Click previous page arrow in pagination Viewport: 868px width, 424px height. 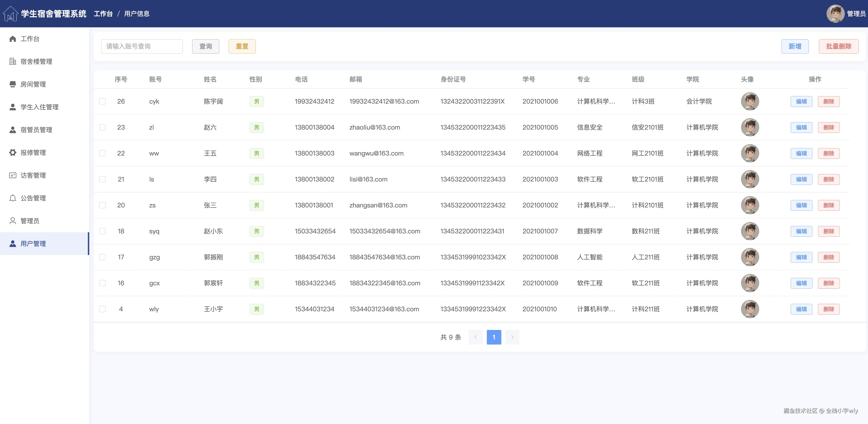click(475, 337)
